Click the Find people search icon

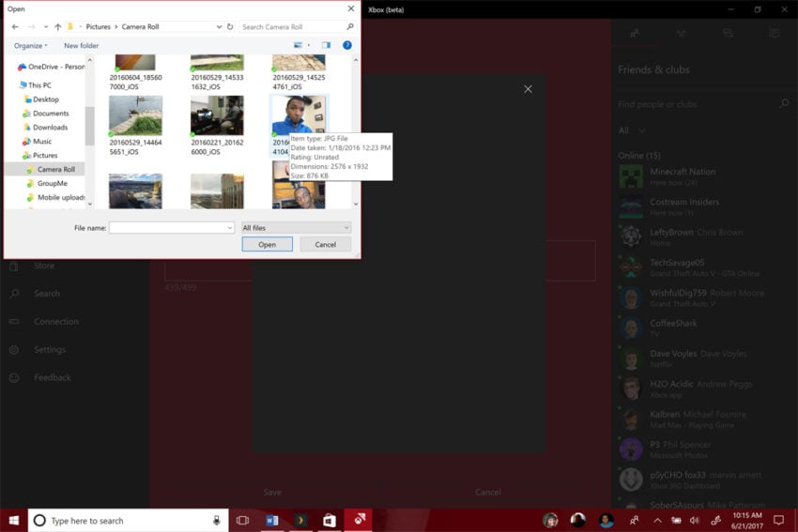pyautogui.click(x=784, y=104)
